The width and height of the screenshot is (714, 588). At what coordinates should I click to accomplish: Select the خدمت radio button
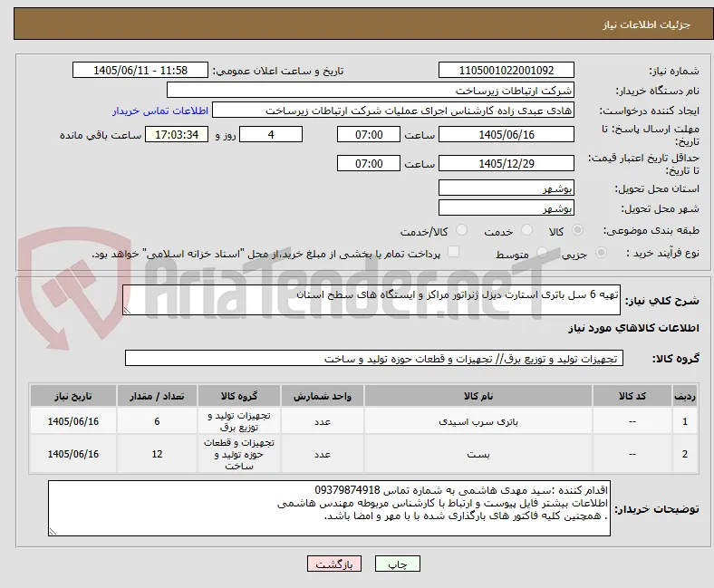526,230
